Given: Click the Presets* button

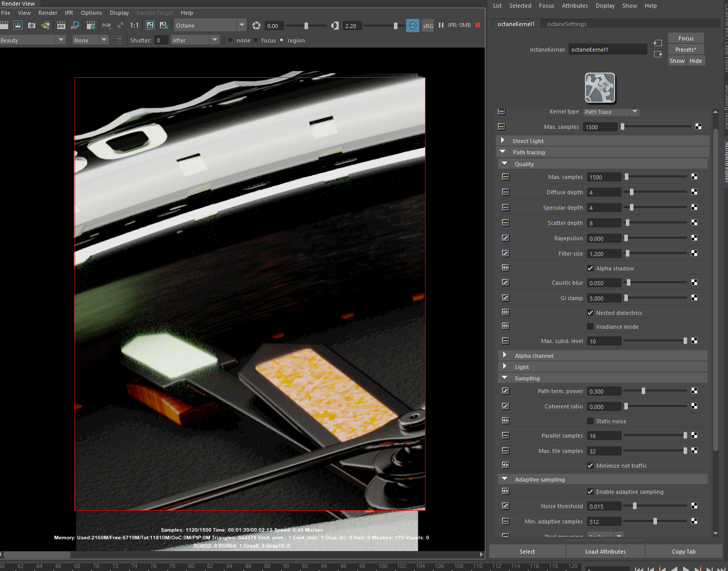Looking at the screenshot, I should coord(686,50).
